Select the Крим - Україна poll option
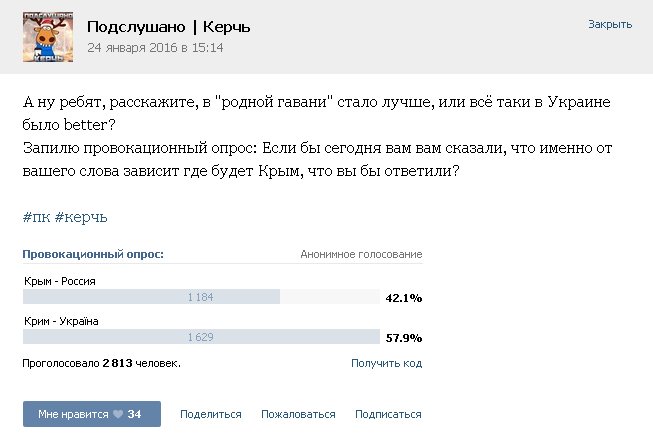This screenshot has width=653, height=435. [61, 321]
